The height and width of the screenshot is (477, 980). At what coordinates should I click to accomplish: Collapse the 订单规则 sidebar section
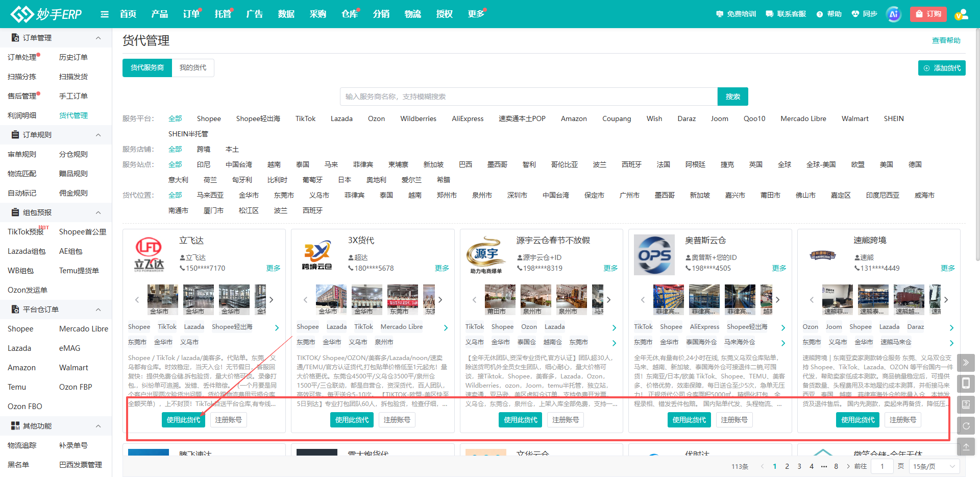[99, 135]
